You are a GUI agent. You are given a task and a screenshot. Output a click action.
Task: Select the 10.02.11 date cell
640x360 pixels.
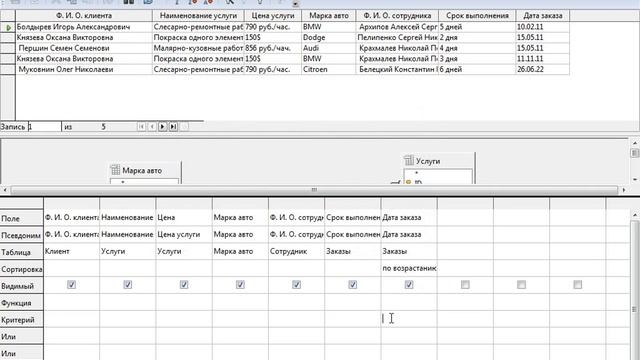tap(543, 27)
